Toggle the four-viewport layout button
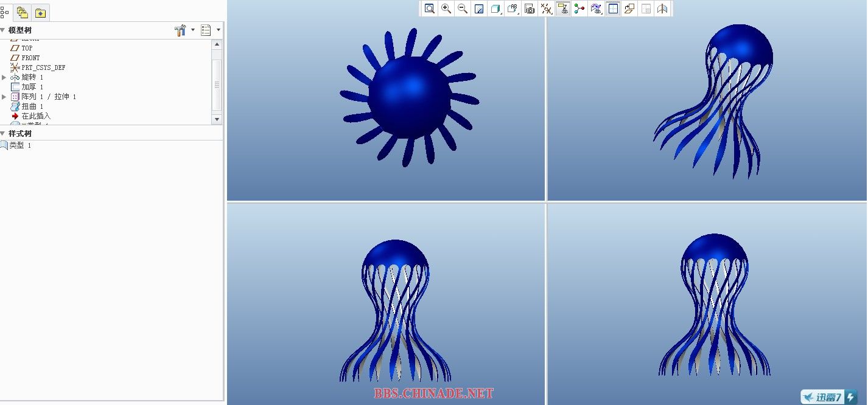This screenshot has height=405, width=868. (613, 9)
